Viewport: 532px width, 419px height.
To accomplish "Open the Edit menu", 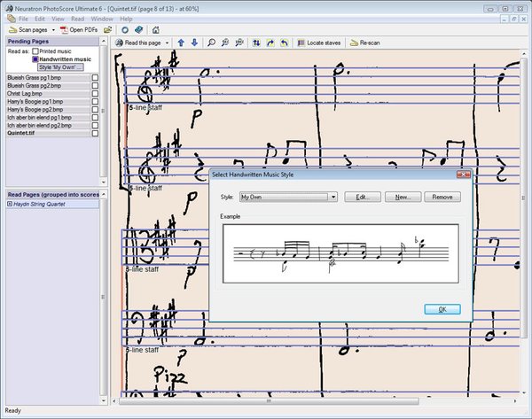I will 40,19.
